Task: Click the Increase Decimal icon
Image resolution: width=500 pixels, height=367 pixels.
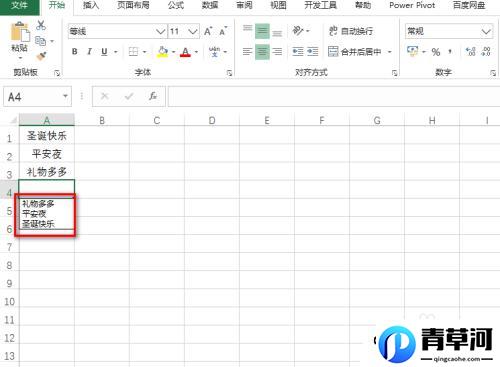Action: (470, 51)
